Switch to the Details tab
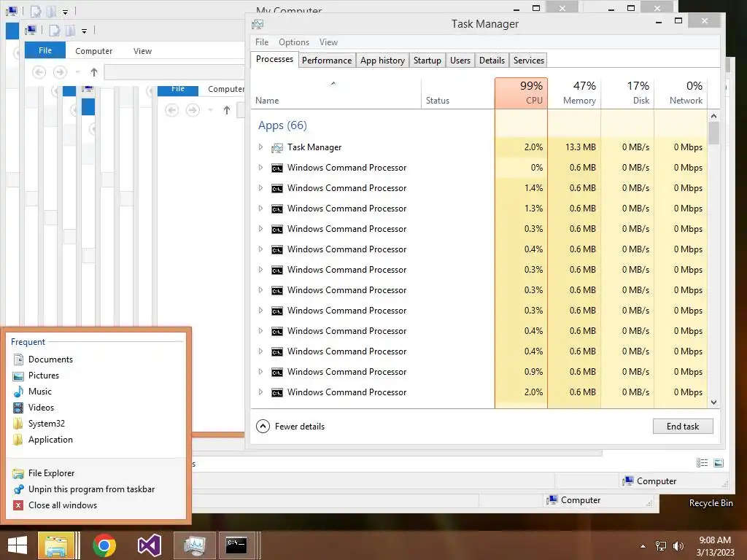The width and height of the screenshot is (747, 560). point(492,61)
